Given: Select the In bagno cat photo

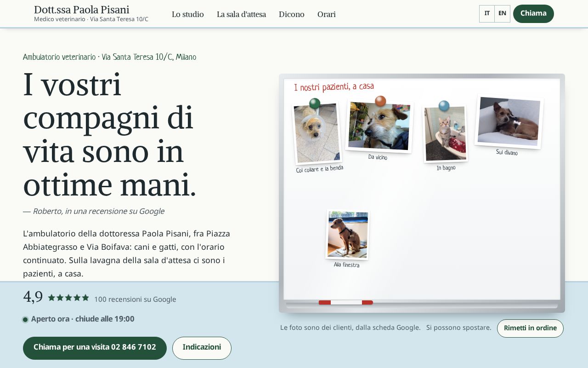Looking at the screenshot, I should (x=445, y=134).
